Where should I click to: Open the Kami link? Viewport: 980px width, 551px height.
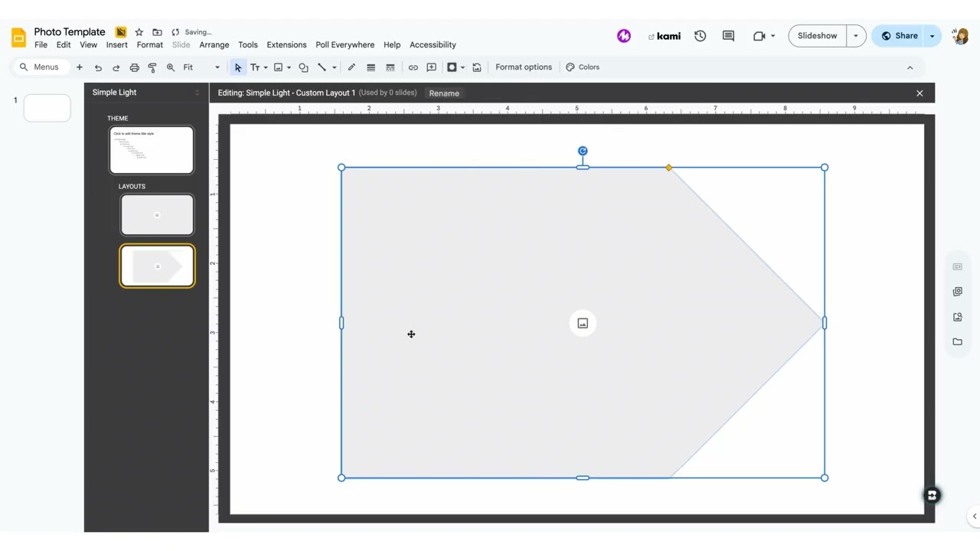(x=665, y=36)
